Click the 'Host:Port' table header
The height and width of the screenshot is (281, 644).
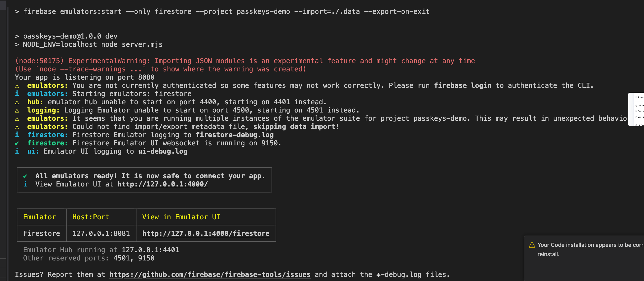click(x=91, y=217)
